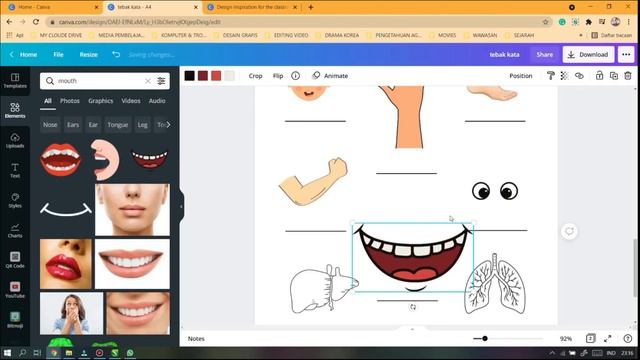Image resolution: width=640 pixels, height=360 pixels.
Task: Open the three-dot more menu
Action: tap(626, 54)
